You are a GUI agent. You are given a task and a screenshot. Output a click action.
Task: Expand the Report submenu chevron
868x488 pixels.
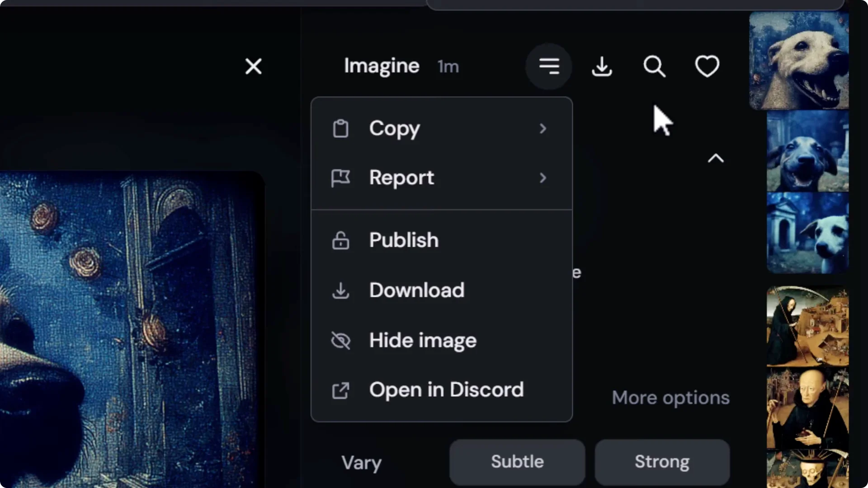click(x=543, y=178)
